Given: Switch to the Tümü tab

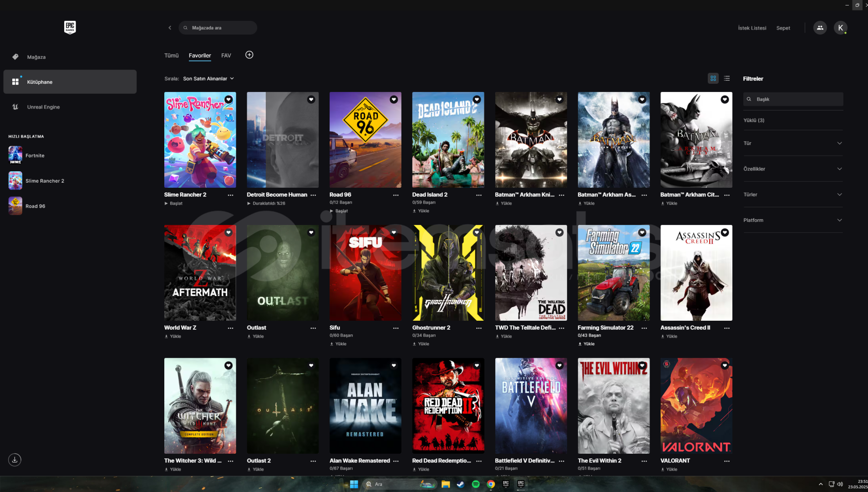Looking at the screenshot, I should tap(171, 56).
